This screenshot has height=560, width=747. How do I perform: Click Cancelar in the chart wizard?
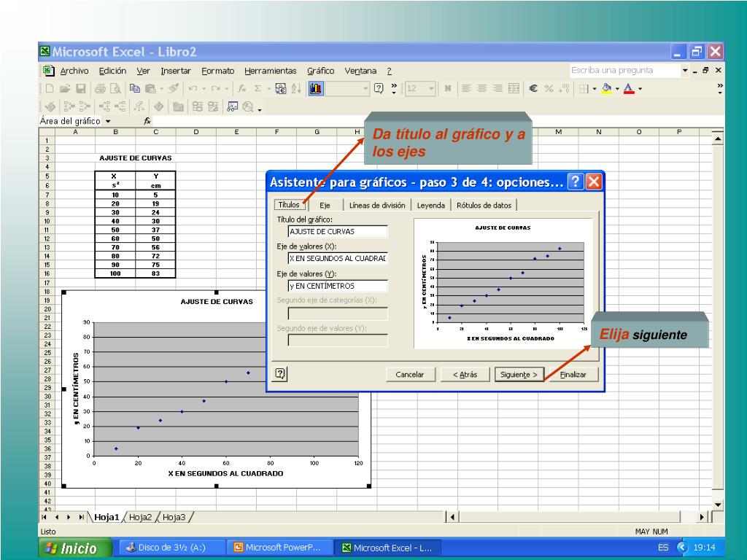410,375
